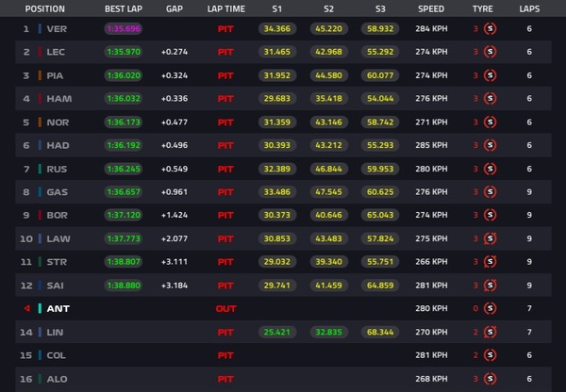Click the S3 column header
The image size is (566, 392).
click(380, 9)
